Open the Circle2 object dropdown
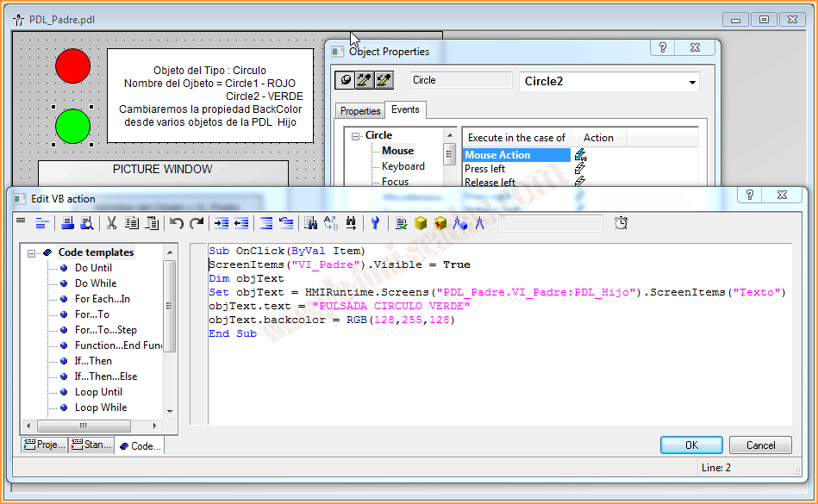The width and height of the screenshot is (818, 504). (x=692, y=83)
